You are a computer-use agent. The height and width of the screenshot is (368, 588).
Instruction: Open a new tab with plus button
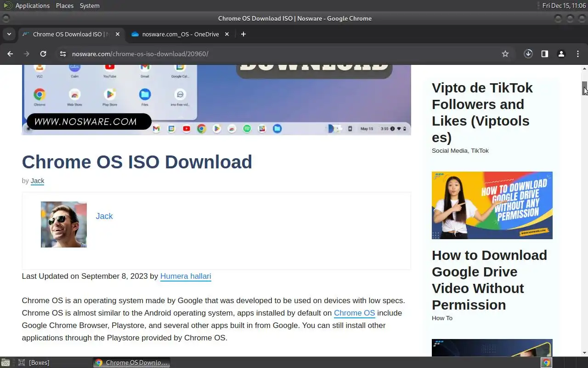click(243, 34)
